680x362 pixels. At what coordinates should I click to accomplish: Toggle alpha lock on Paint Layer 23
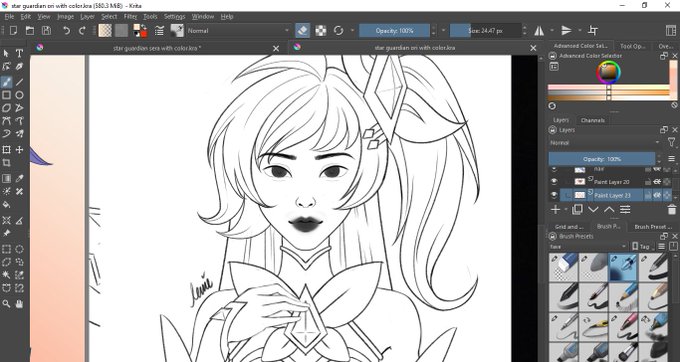coord(667,196)
